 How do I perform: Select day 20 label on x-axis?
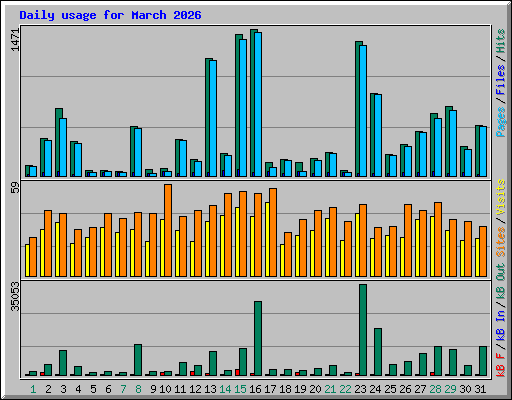coord(315,389)
